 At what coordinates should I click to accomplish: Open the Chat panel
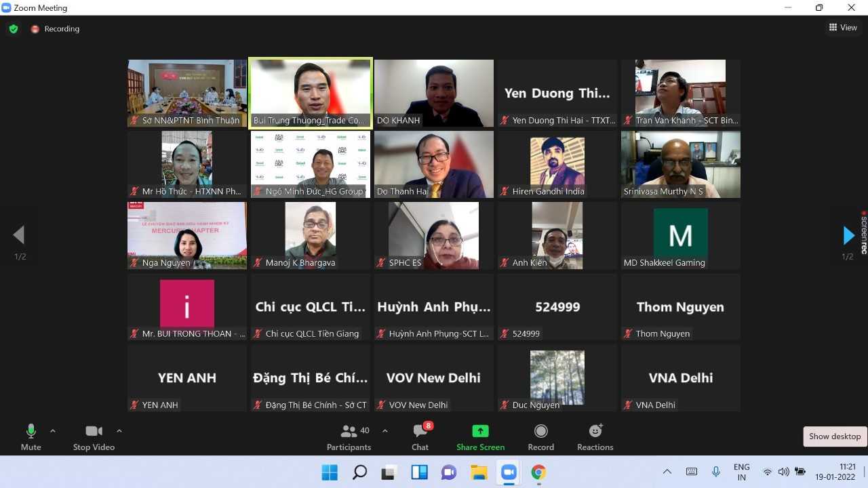420,436
